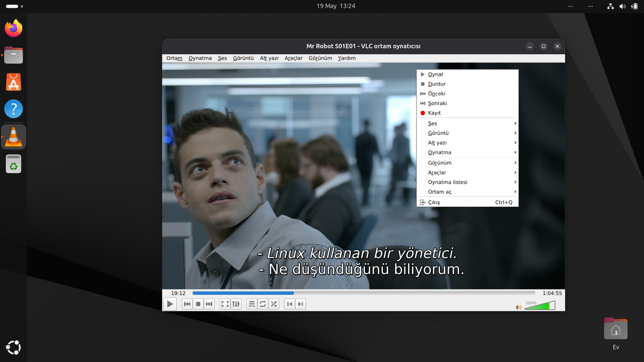Open the Activities overview indicator
The height and width of the screenshot is (362, 644).
[14, 6]
